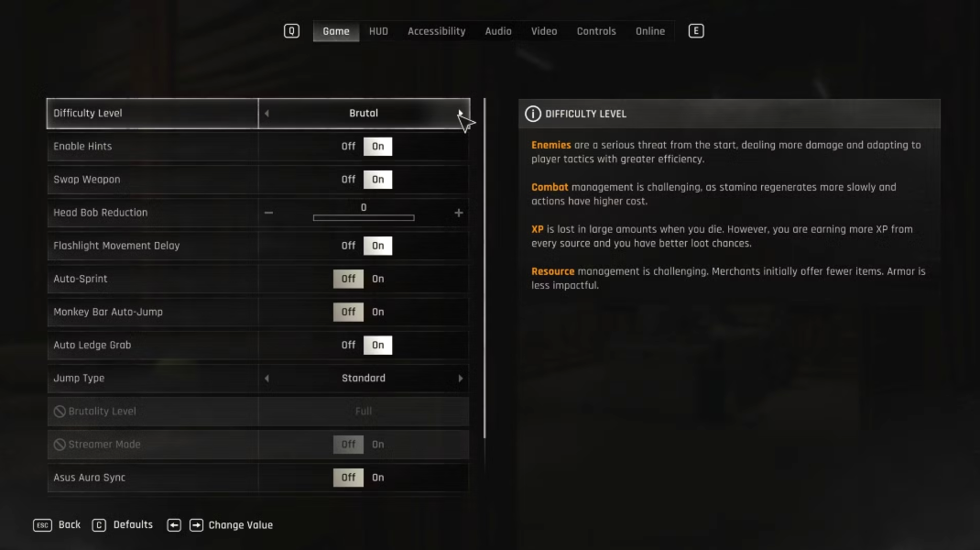Click the Q previous-tab key icon
Screen dimensions: 980x550
tap(291, 30)
